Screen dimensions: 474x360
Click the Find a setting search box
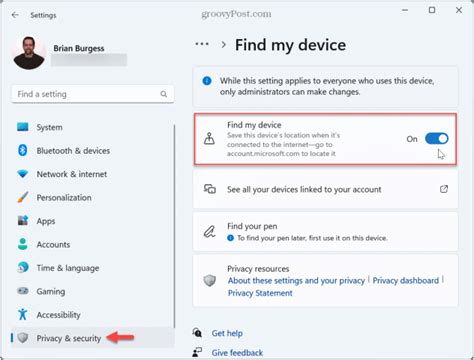pos(93,94)
